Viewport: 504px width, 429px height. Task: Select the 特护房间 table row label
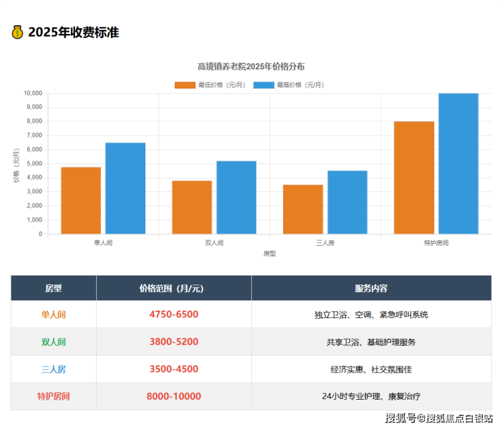[x=53, y=396]
